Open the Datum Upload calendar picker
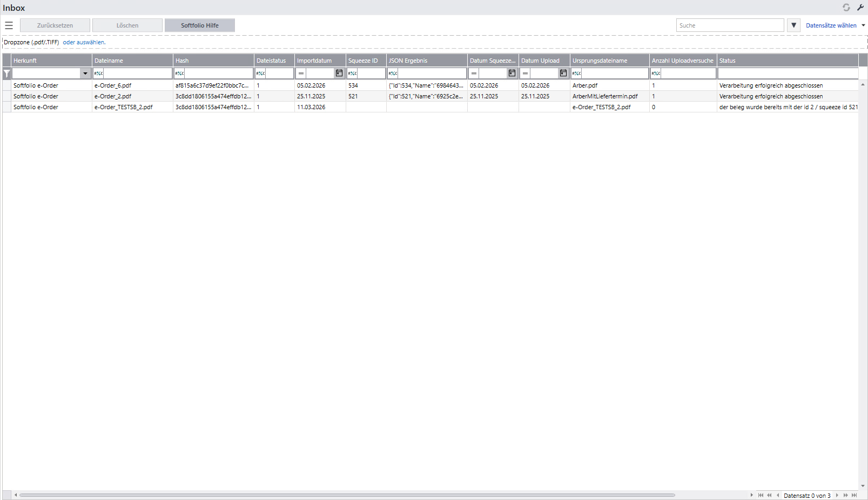The width and height of the screenshot is (868, 500). 563,73
